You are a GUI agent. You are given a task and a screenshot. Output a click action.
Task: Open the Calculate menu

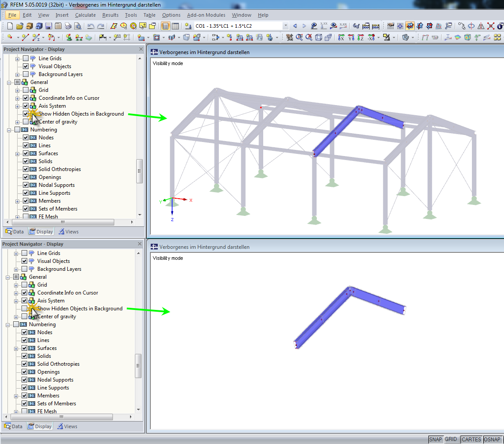click(86, 15)
